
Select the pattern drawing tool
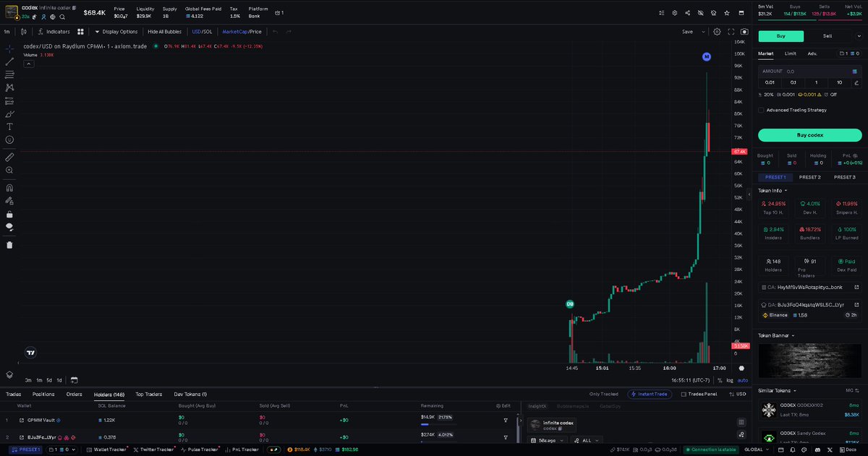9,87
